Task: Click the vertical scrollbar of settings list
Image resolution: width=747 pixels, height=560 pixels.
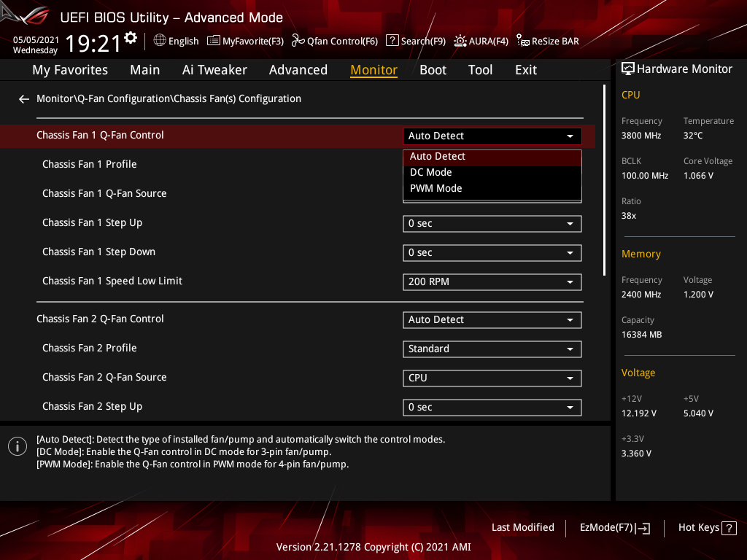Action: [x=604, y=180]
